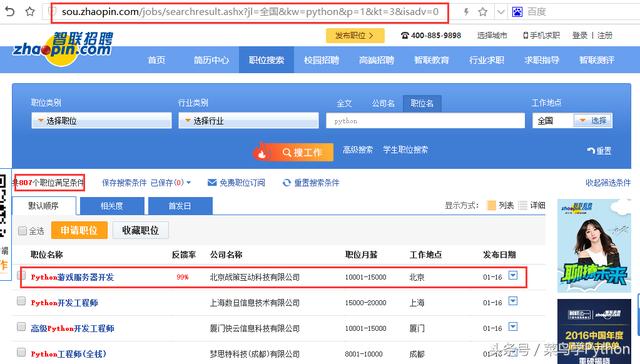Check box for Python工程师(全栈) row

coord(21,352)
